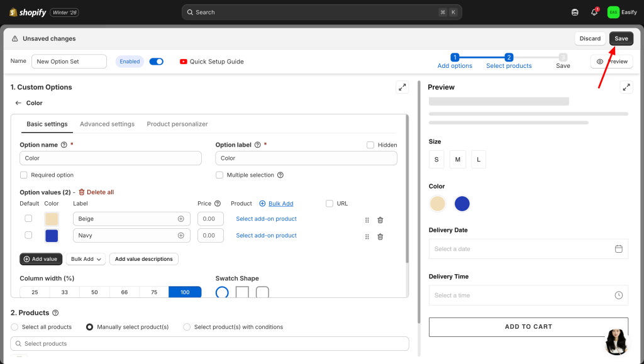
Task: Open the Bulk Add dropdown button
Action: [x=86, y=259]
